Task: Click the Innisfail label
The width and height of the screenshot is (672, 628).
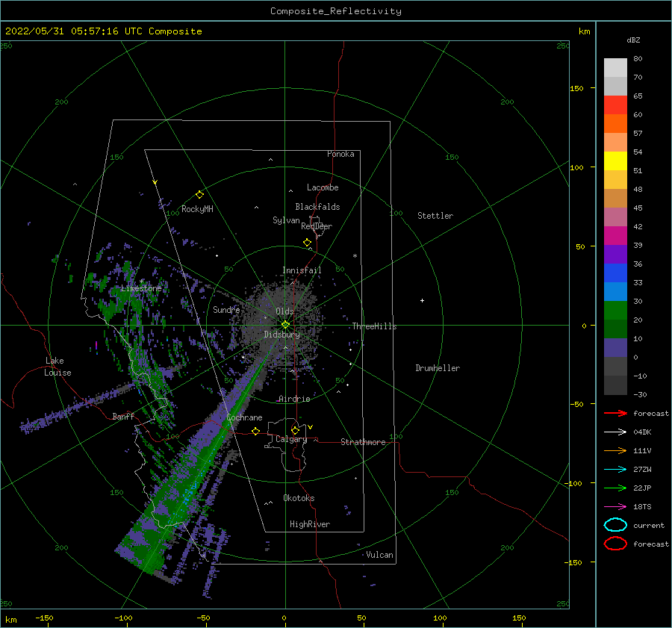Action: click(x=302, y=270)
